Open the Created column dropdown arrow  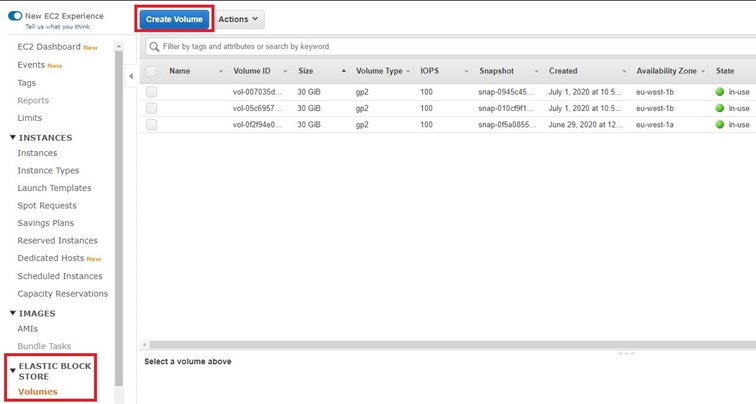624,71
